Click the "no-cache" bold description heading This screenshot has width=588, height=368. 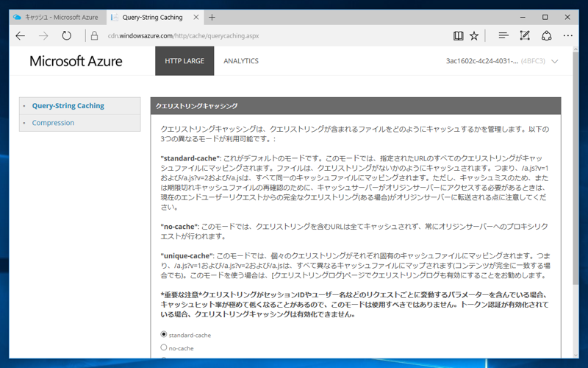click(x=179, y=227)
